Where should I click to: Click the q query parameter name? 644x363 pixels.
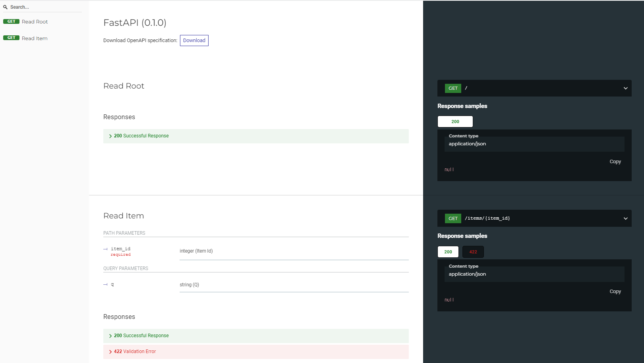tap(112, 284)
